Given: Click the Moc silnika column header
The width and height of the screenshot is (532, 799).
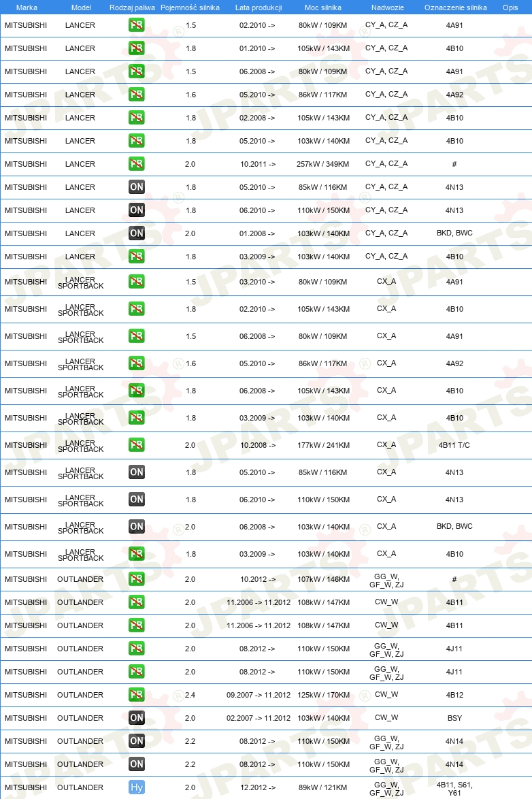Looking at the screenshot, I should click(323, 7).
